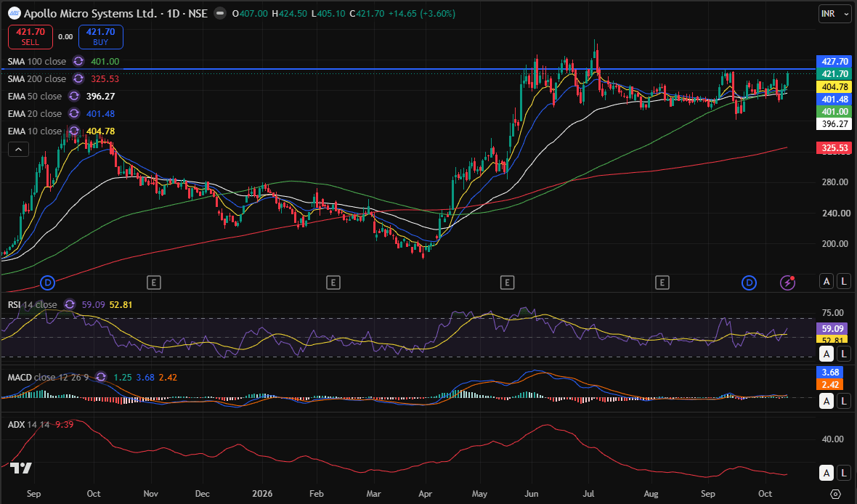
Task: Select the SMA 100 close indicator label
Action: point(36,61)
